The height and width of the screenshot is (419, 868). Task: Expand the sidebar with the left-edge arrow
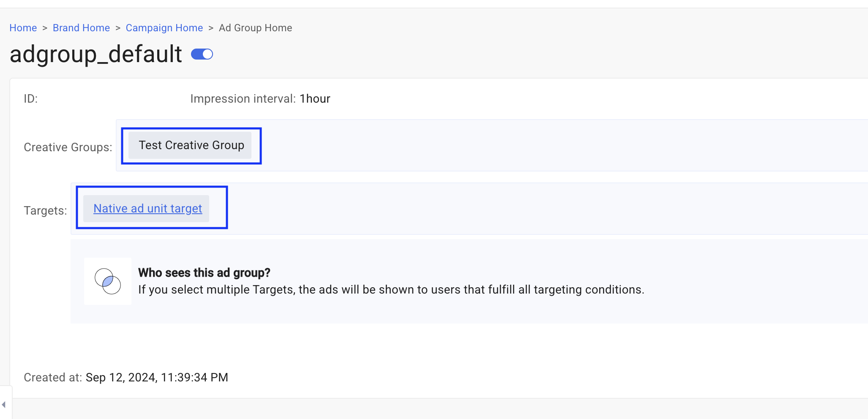pos(4,405)
